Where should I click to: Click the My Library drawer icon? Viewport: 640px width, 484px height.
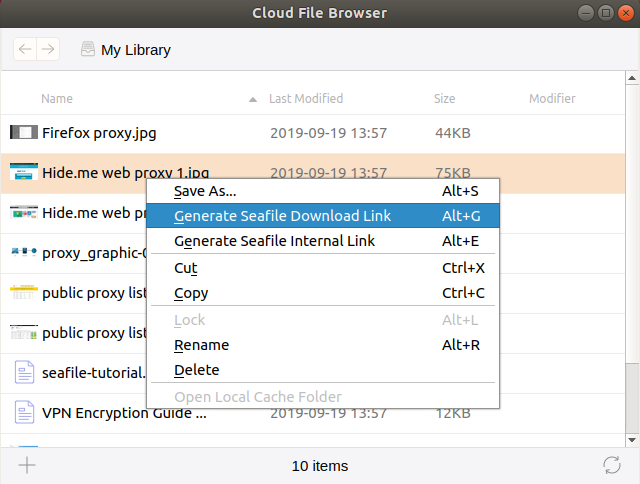click(88, 49)
